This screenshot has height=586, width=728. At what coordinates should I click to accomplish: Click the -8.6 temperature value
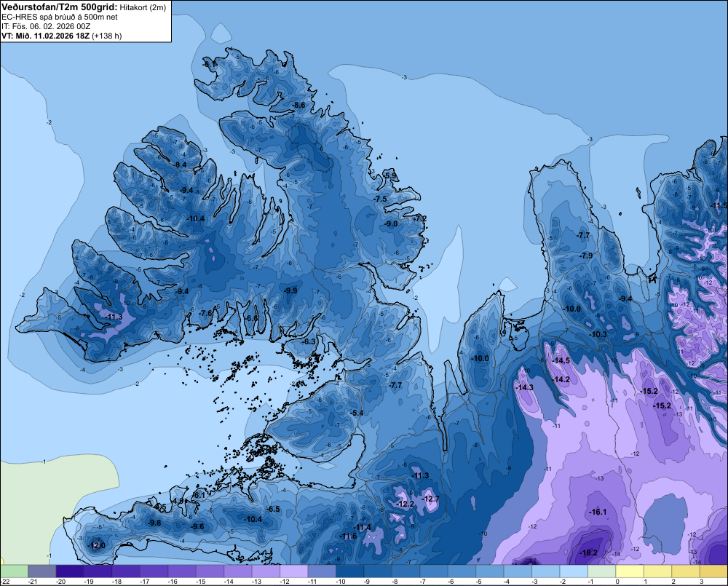(299, 105)
